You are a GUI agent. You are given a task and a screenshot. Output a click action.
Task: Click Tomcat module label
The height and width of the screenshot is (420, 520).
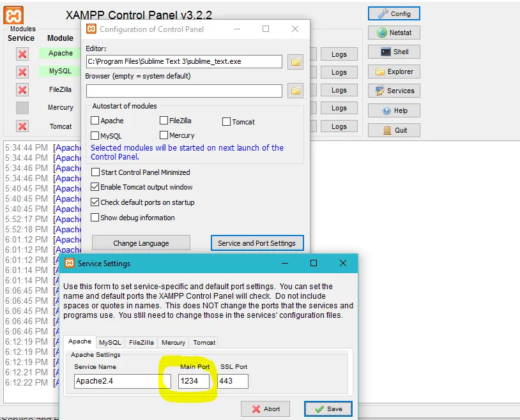pos(60,126)
